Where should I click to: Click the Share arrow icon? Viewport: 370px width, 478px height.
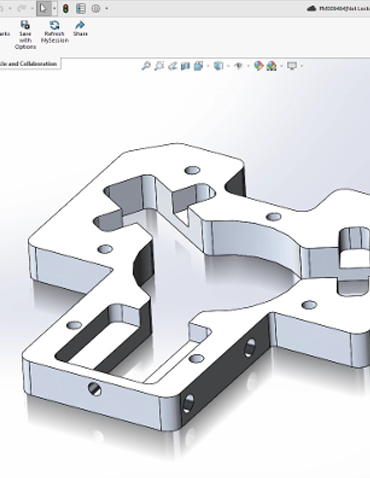pos(80,29)
